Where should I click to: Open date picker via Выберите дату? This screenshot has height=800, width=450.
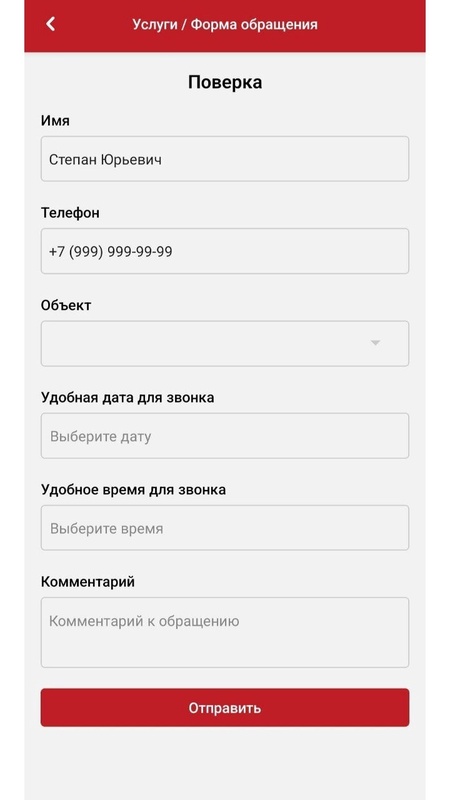[225, 436]
